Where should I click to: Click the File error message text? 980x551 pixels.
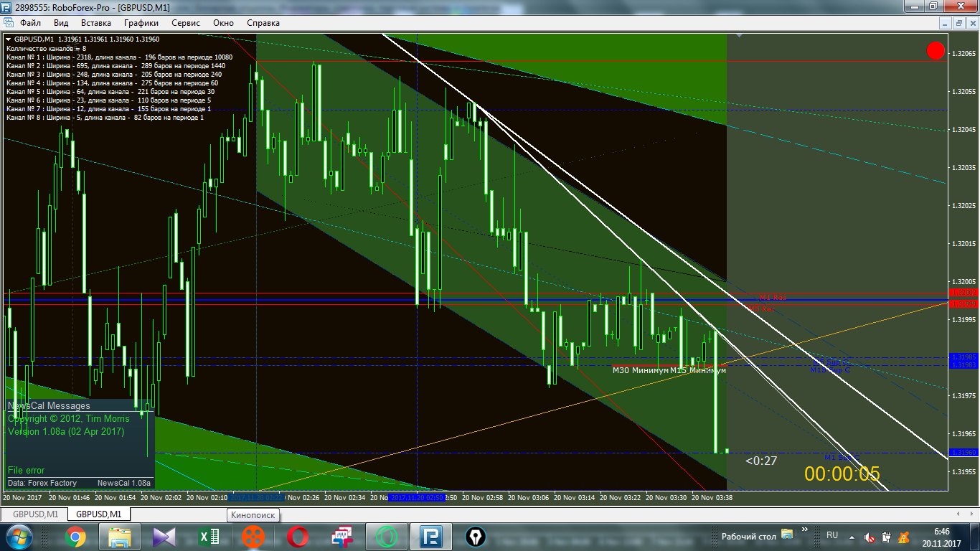pyautogui.click(x=26, y=471)
